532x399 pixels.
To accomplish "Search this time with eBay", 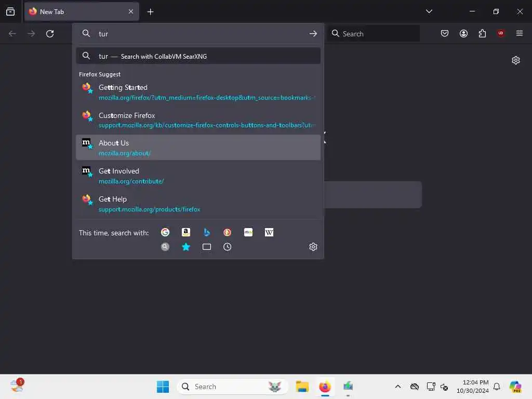I will point(248,232).
